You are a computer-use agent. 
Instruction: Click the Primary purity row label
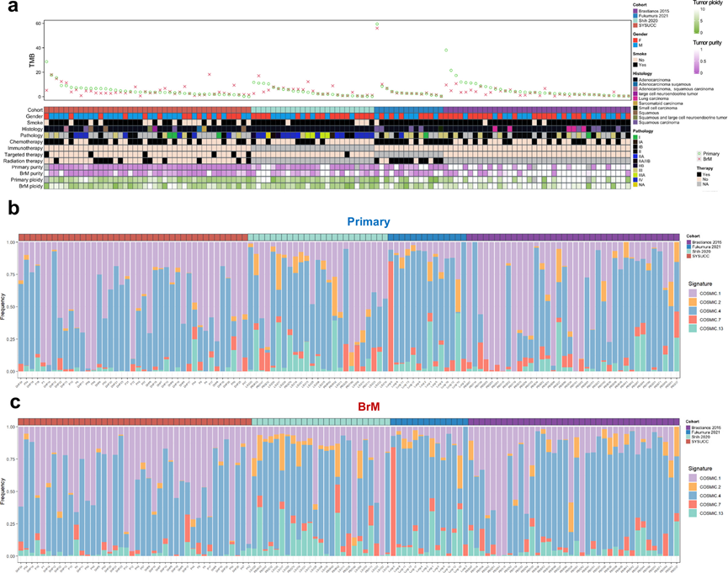point(25,167)
